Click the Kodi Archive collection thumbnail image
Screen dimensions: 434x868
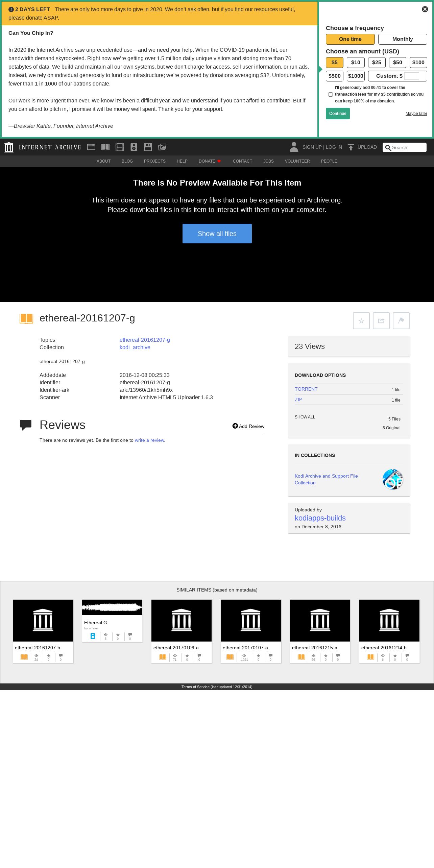pyautogui.click(x=393, y=479)
